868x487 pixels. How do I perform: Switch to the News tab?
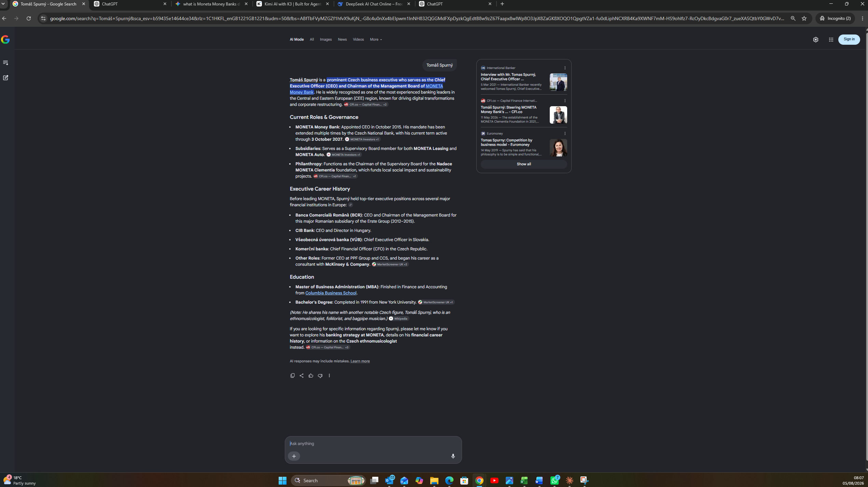[342, 40]
